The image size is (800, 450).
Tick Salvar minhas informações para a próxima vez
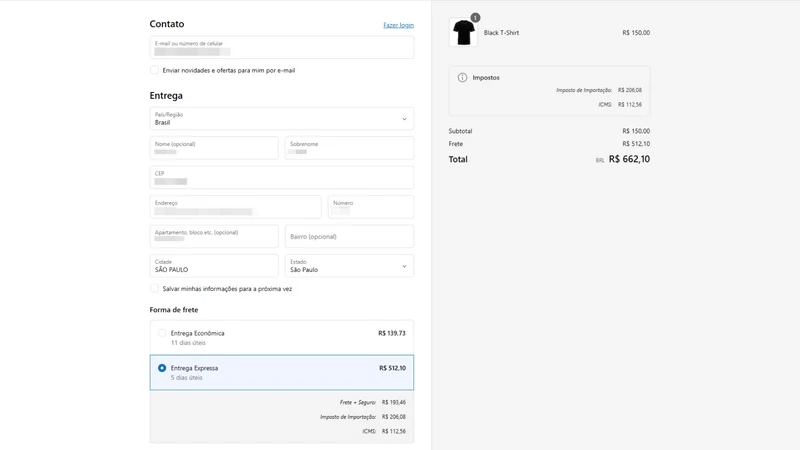pos(154,288)
